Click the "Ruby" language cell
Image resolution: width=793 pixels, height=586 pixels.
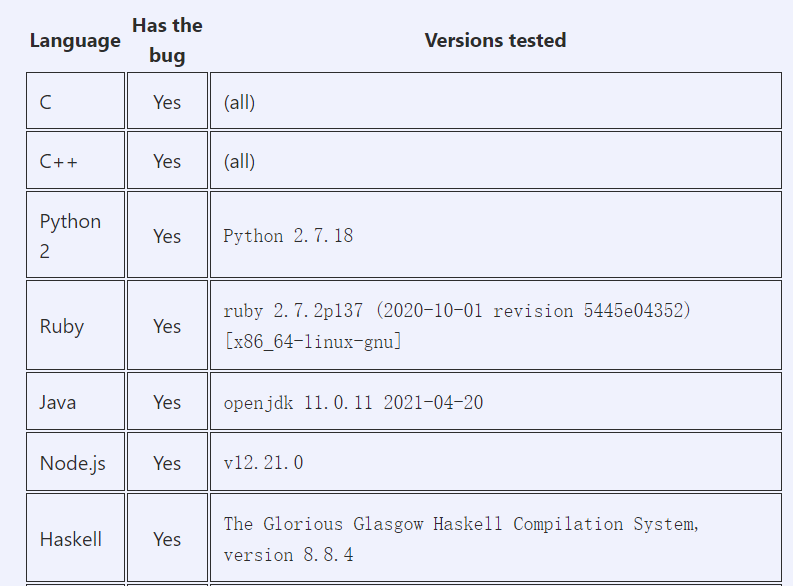click(x=62, y=326)
